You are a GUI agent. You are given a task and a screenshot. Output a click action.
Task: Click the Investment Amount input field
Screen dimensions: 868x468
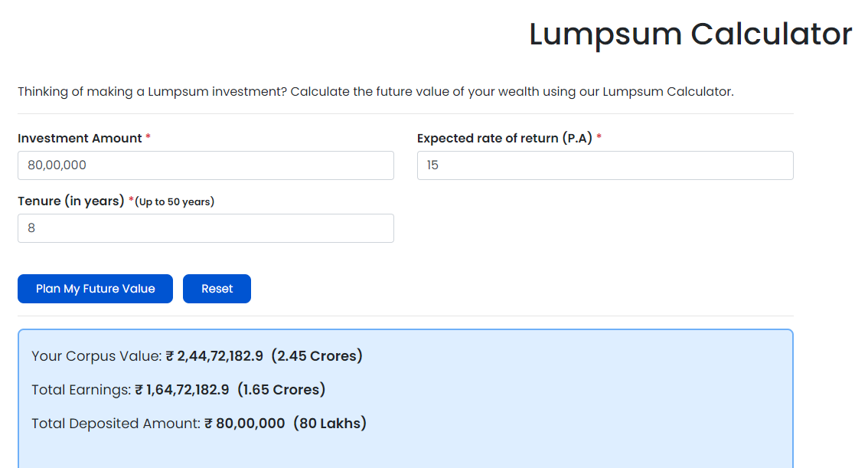click(x=205, y=165)
